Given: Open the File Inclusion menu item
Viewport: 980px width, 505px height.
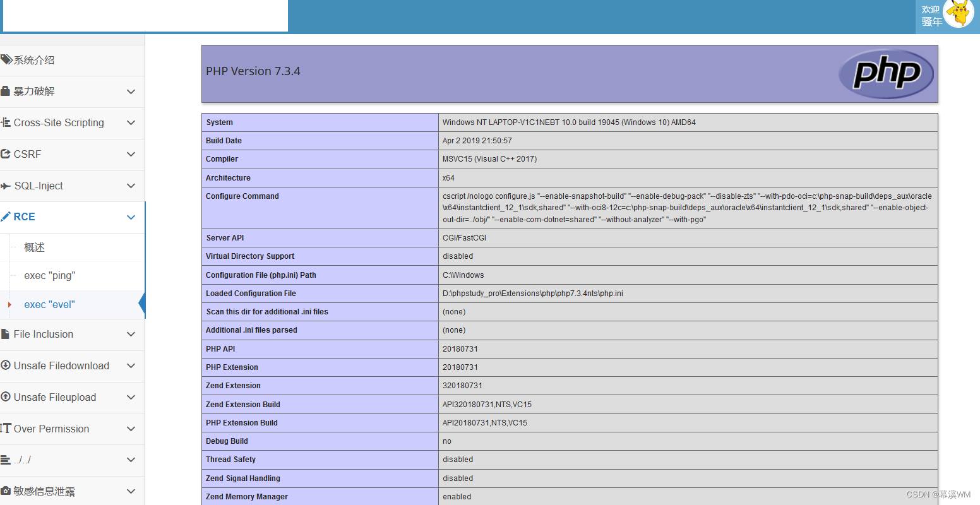Looking at the screenshot, I should click(x=72, y=334).
